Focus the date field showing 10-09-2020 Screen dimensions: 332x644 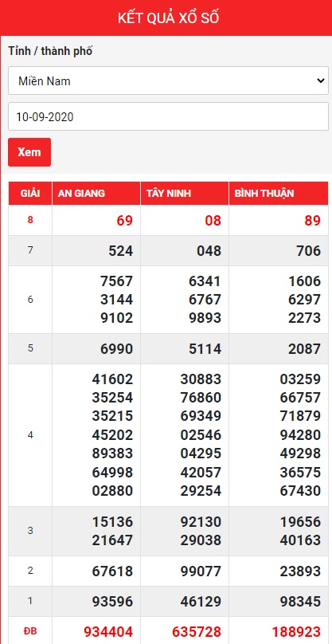click(x=168, y=116)
